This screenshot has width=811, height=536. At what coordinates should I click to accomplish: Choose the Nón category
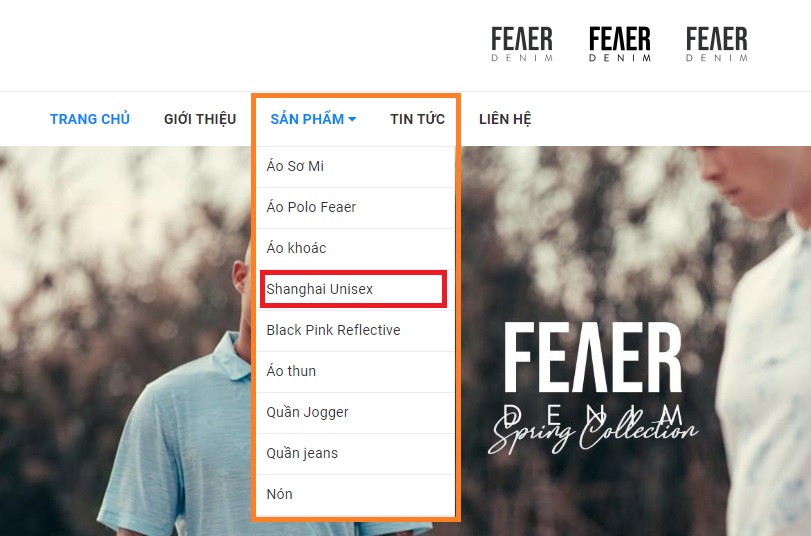point(355,495)
